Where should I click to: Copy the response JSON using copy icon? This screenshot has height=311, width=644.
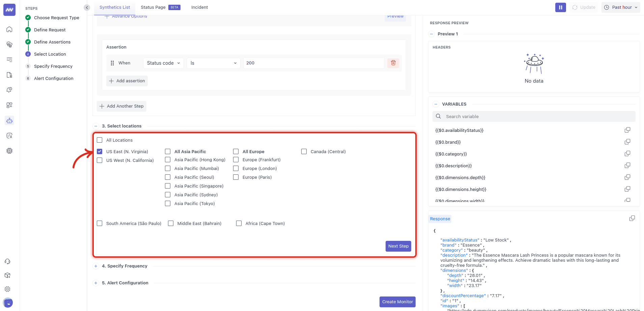coord(632,219)
